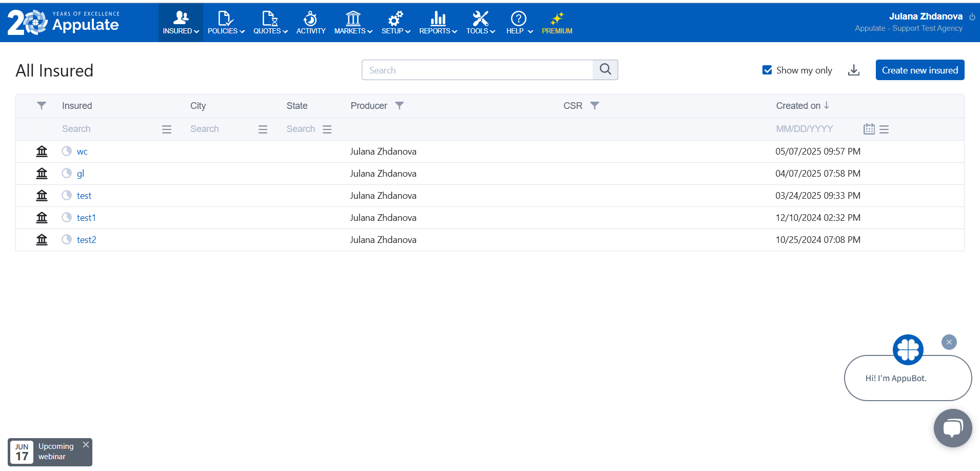Image resolution: width=980 pixels, height=471 pixels.
Task: Open the Help navigation menu
Action: (519, 23)
